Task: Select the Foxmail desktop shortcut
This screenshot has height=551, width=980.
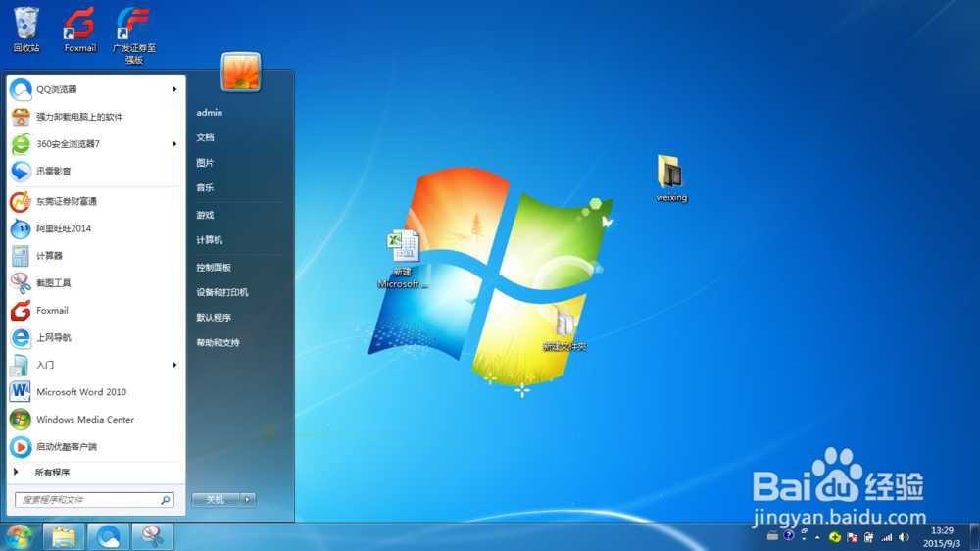Action: (x=80, y=29)
